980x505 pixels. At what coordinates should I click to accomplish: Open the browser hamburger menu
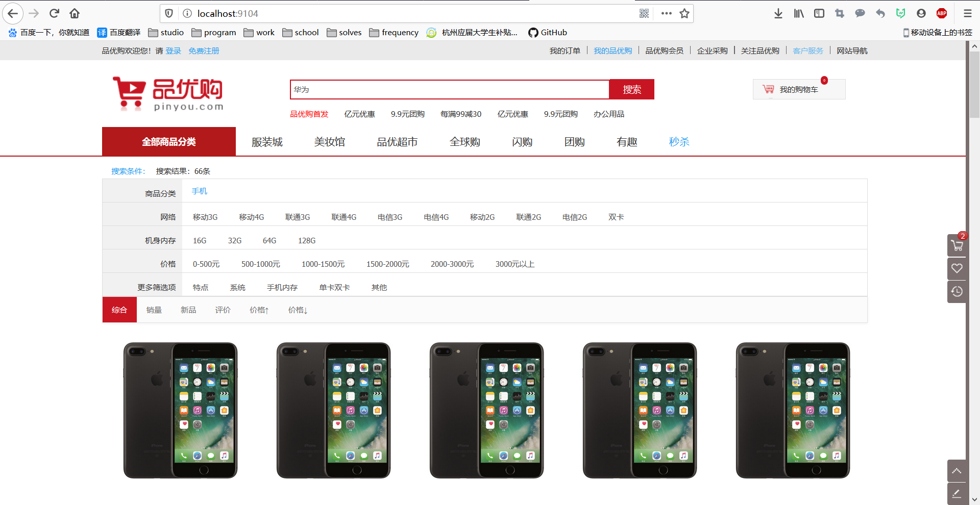pos(967,13)
